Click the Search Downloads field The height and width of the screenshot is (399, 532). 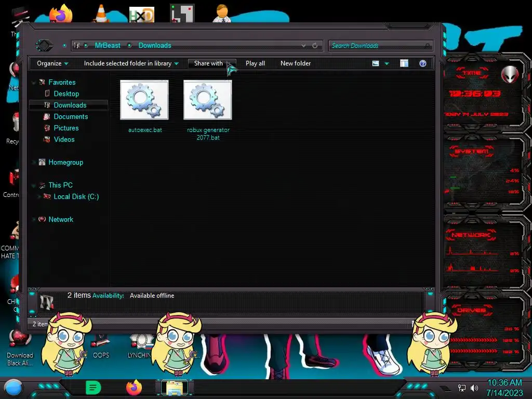[x=380, y=46]
